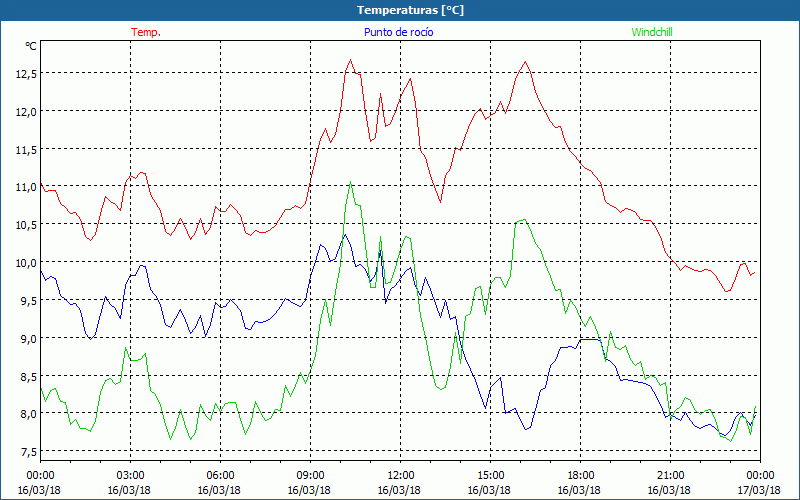Click the highest blue dew point peak after 09:00

(345, 234)
